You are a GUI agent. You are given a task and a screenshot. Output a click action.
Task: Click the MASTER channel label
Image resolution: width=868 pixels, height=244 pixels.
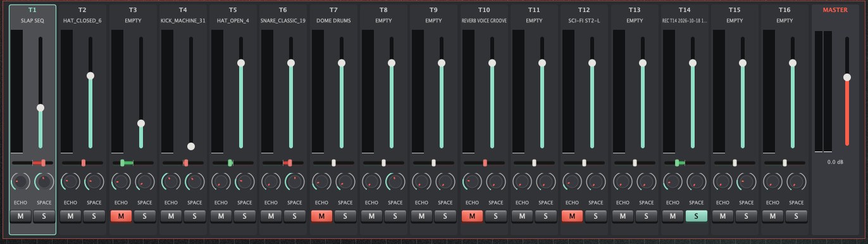835,10
